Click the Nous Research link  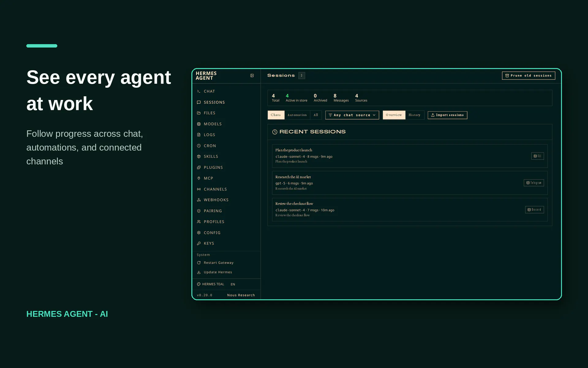pyautogui.click(x=241, y=295)
